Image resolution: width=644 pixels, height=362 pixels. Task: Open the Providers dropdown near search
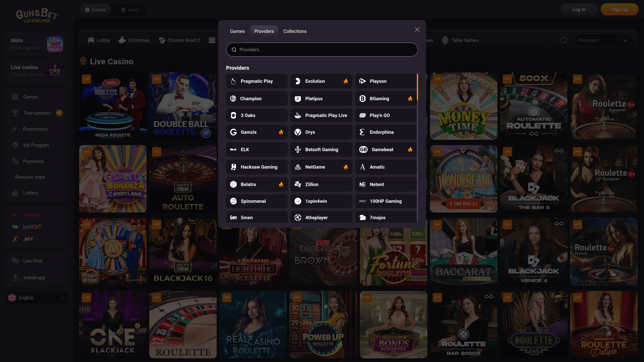[603, 40]
